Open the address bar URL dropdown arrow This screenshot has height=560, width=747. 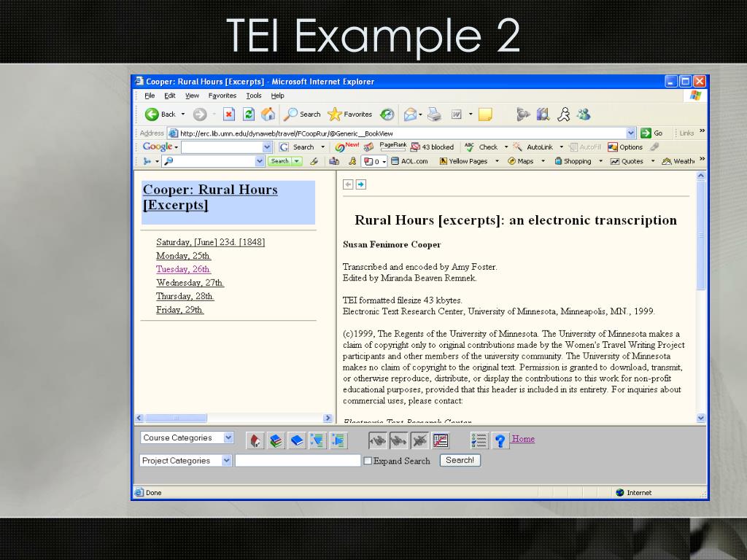pyautogui.click(x=631, y=133)
